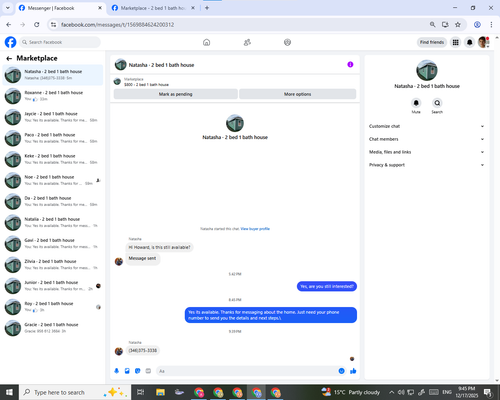Search the conversation with the magnifier icon
Screen dimensions: 500x400
coord(437,103)
